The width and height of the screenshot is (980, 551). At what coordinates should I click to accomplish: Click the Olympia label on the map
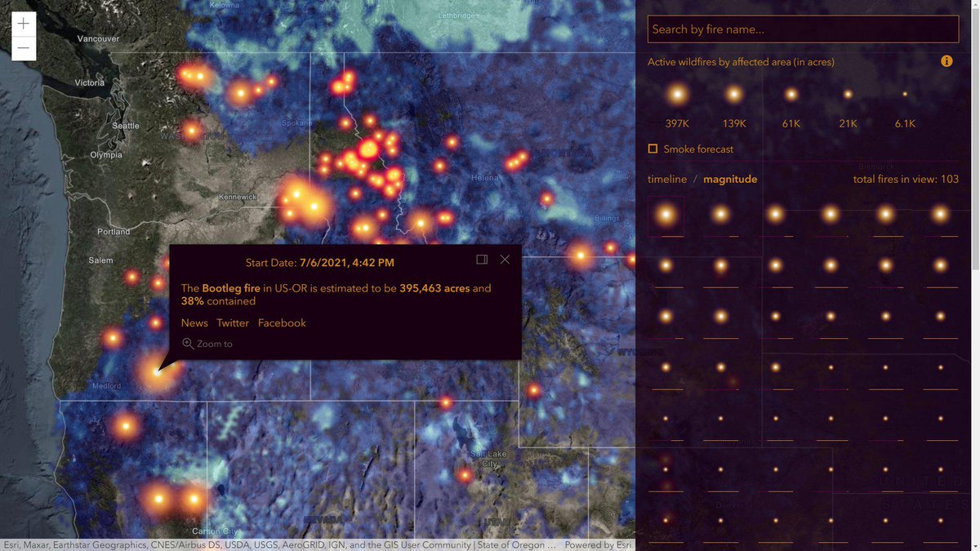click(106, 154)
